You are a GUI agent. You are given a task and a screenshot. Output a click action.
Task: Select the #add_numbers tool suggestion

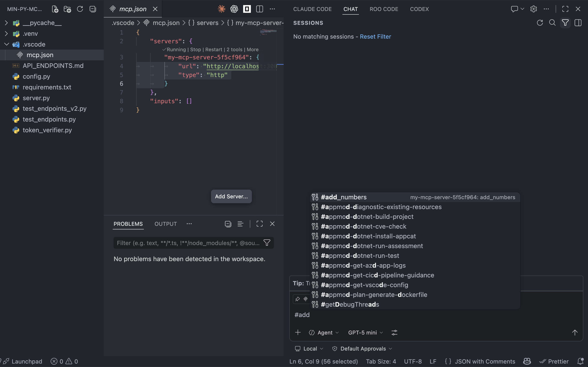coord(344,197)
